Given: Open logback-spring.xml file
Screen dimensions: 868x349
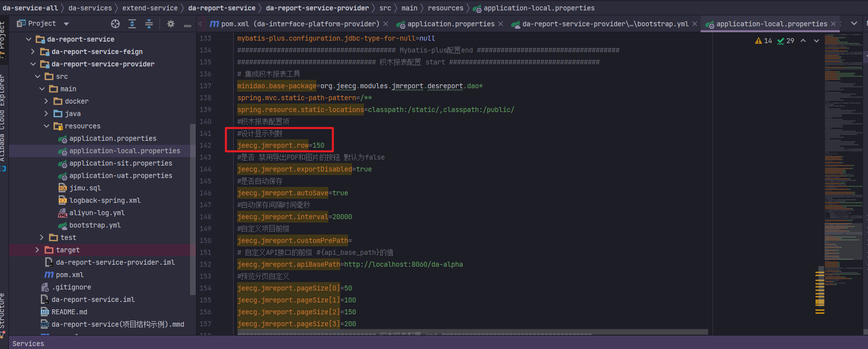Looking at the screenshot, I should (104, 200).
